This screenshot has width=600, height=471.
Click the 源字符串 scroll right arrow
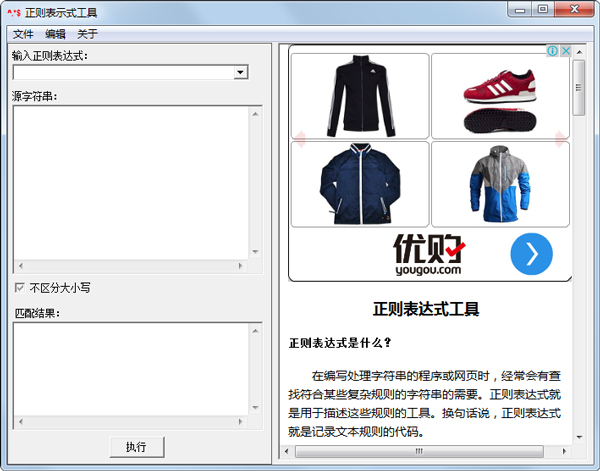coord(240,266)
